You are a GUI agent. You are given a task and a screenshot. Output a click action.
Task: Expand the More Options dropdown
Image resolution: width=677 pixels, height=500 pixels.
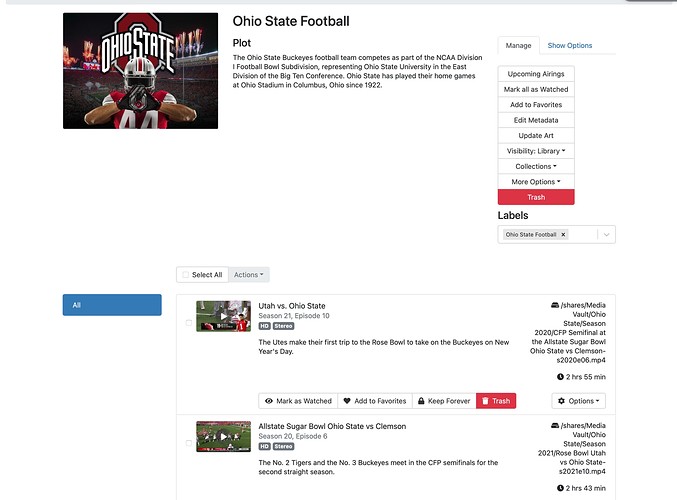(x=536, y=182)
